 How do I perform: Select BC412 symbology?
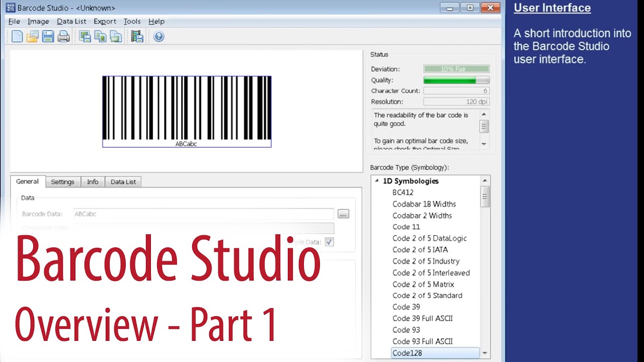403,193
